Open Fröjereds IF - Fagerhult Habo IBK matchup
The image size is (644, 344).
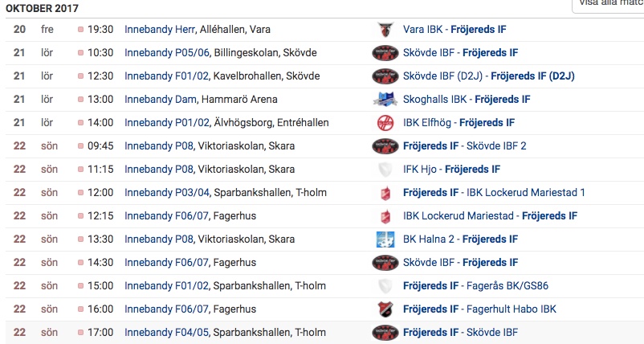[x=479, y=309]
